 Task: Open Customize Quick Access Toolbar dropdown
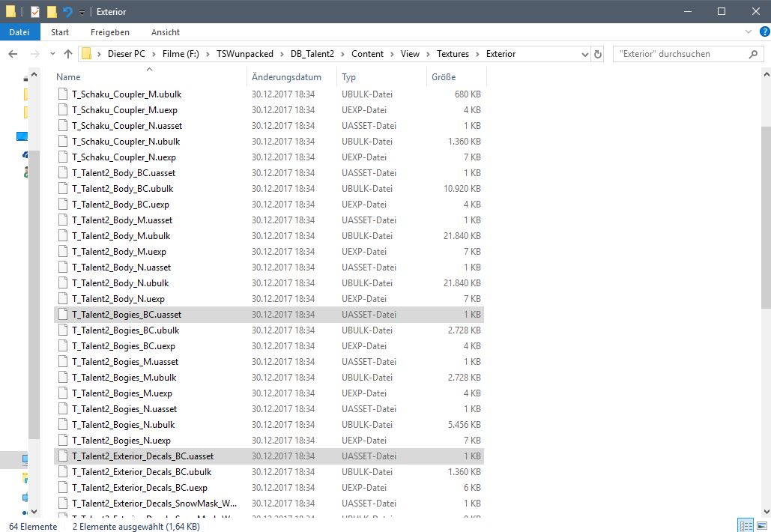pyautogui.click(x=82, y=12)
